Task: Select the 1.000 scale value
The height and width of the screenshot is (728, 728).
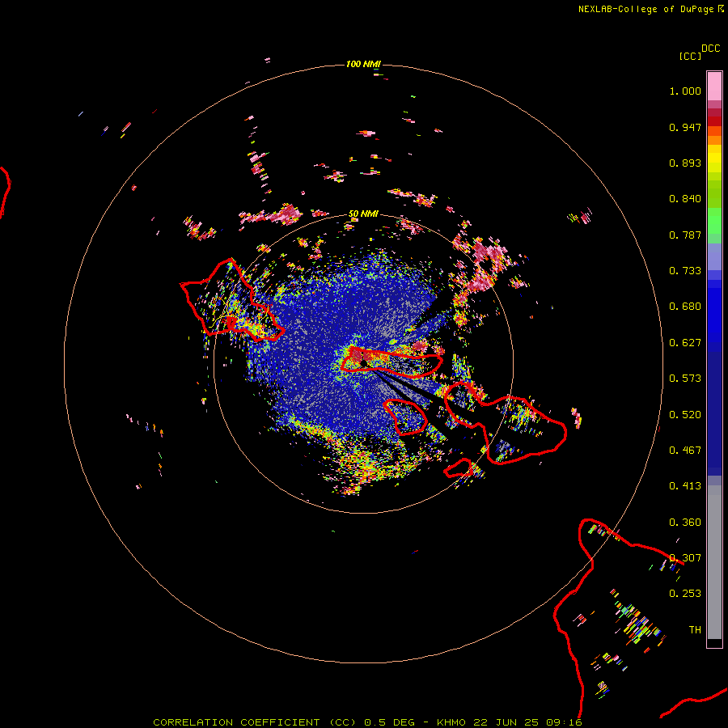Action: click(685, 91)
